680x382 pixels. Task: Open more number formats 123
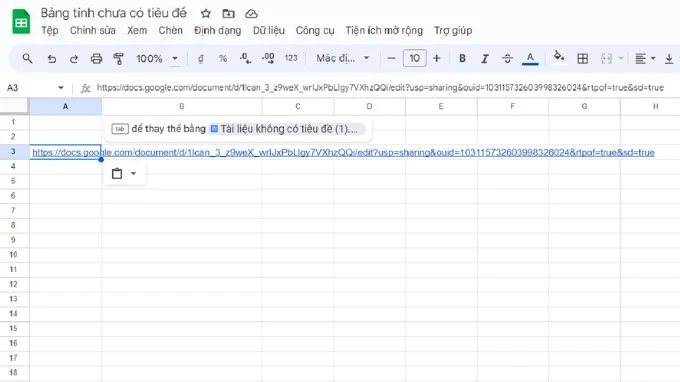tap(291, 58)
